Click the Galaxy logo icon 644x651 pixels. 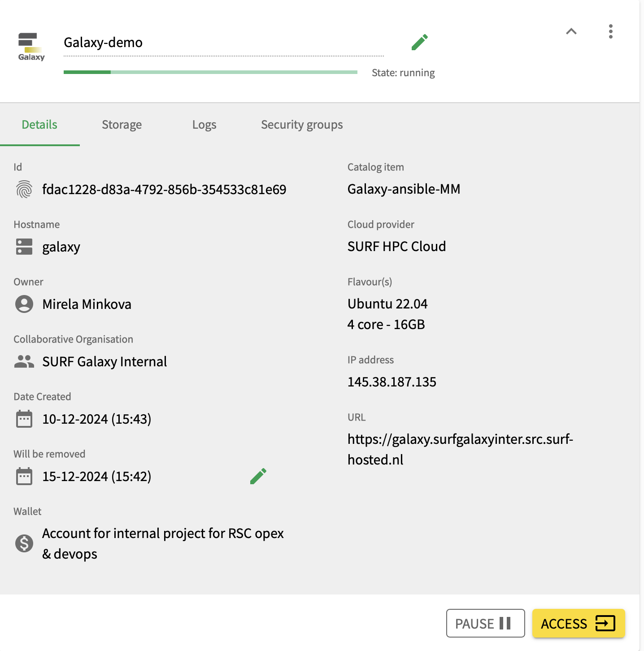pyautogui.click(x=31, y=47)
